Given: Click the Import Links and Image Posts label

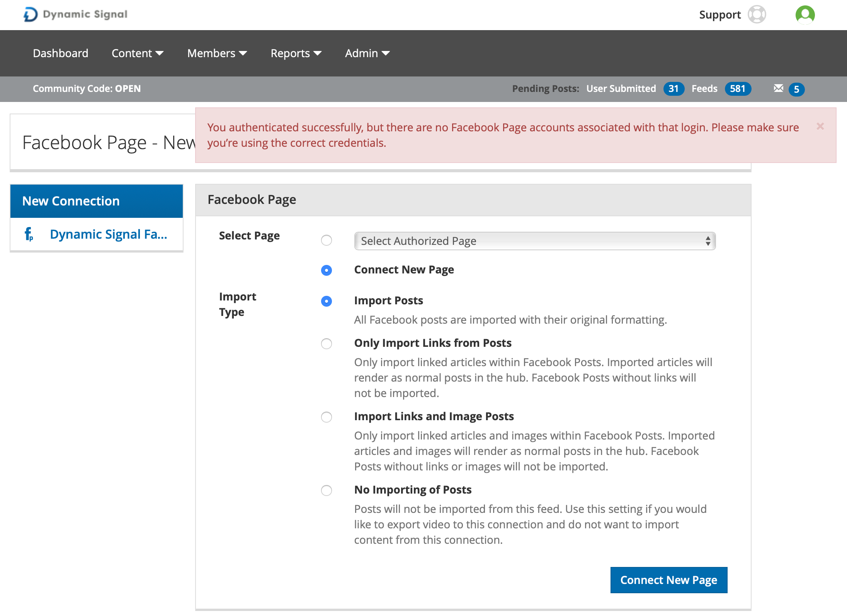Looking at the screenshot, I should 434,416.
